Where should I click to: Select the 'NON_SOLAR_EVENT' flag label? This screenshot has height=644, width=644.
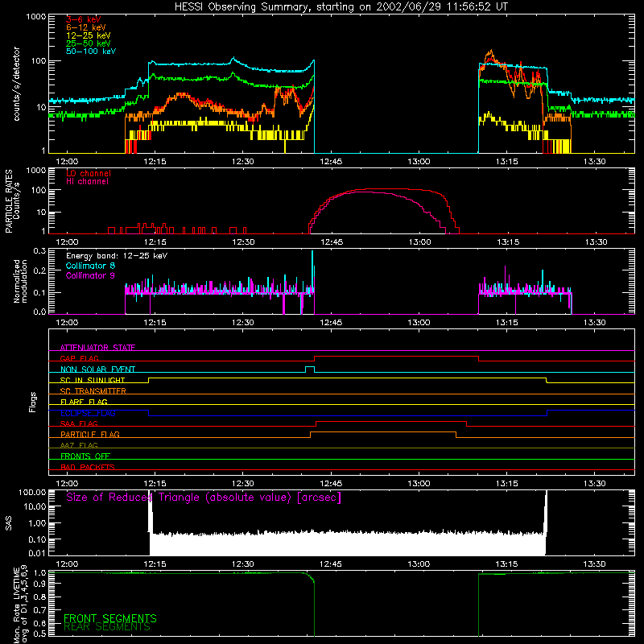tap(97, 369)
